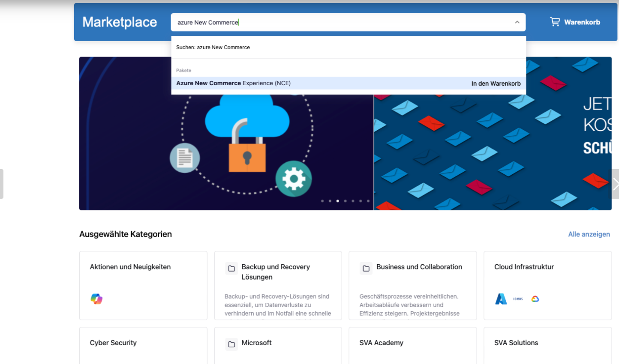Select the 'Suchen: azure New Commerce' entry
This screenshot has width=619, height=364.
click(213, 48)
